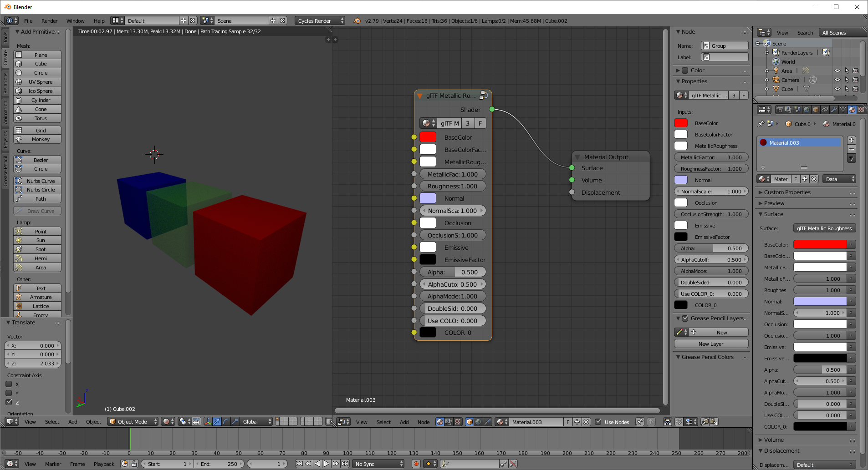Viewport: 868px width, 470px height.
Task: Toggle render visibility of the Cube
Action: (855, 89)
